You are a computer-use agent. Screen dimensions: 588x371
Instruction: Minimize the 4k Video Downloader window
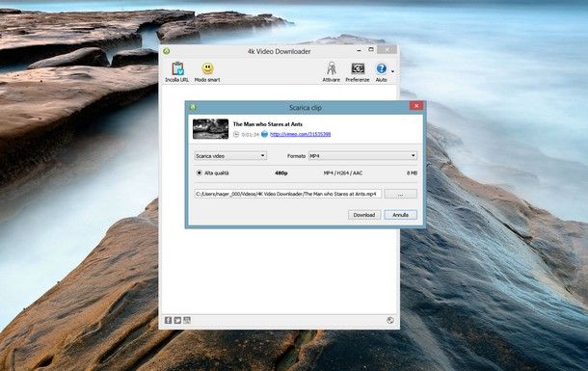point(359,50)
